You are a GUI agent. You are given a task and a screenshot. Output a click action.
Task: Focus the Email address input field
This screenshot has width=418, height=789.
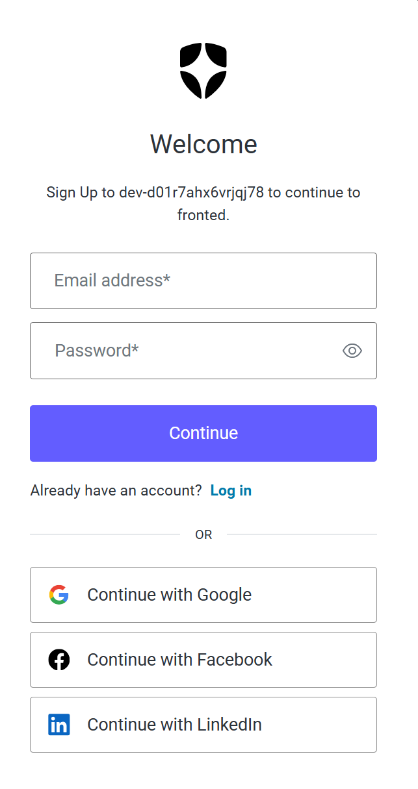click(x=203, y=280)
